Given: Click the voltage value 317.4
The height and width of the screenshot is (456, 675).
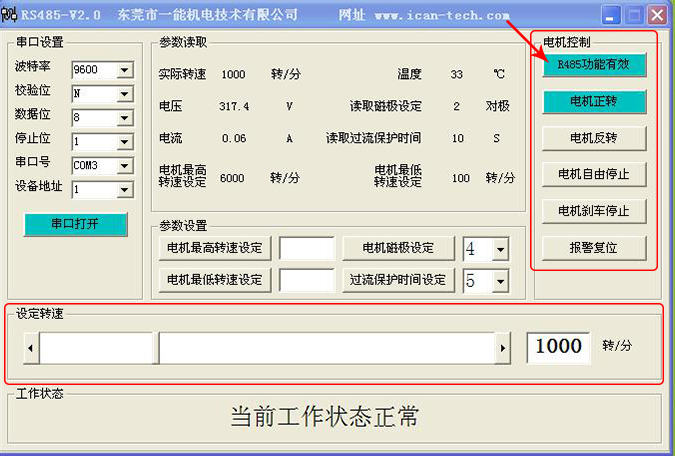Looking at the screenshot, I should (234, 106).
